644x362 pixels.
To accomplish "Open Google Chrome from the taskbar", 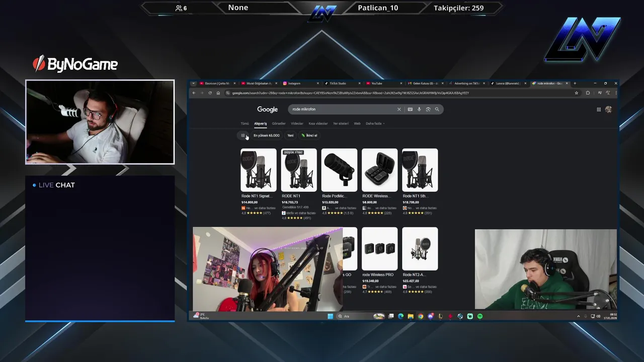I will 421,316.
